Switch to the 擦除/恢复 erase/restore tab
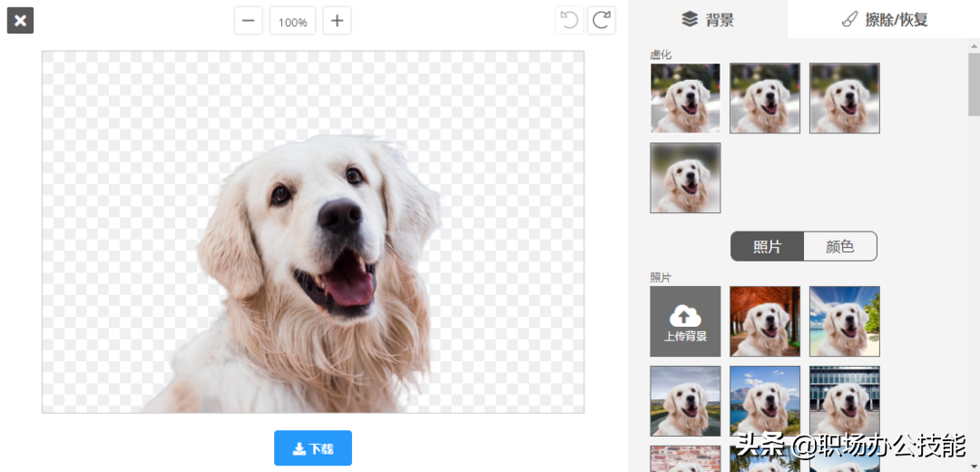This screenshot has width=980, height=472. [883, 19]
